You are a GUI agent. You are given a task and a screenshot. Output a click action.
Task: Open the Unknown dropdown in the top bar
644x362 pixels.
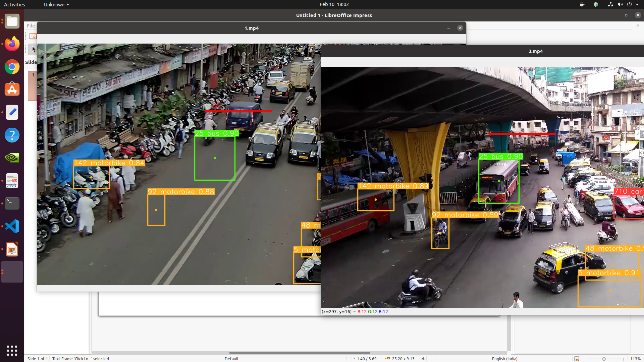click(x=56, y=4)
